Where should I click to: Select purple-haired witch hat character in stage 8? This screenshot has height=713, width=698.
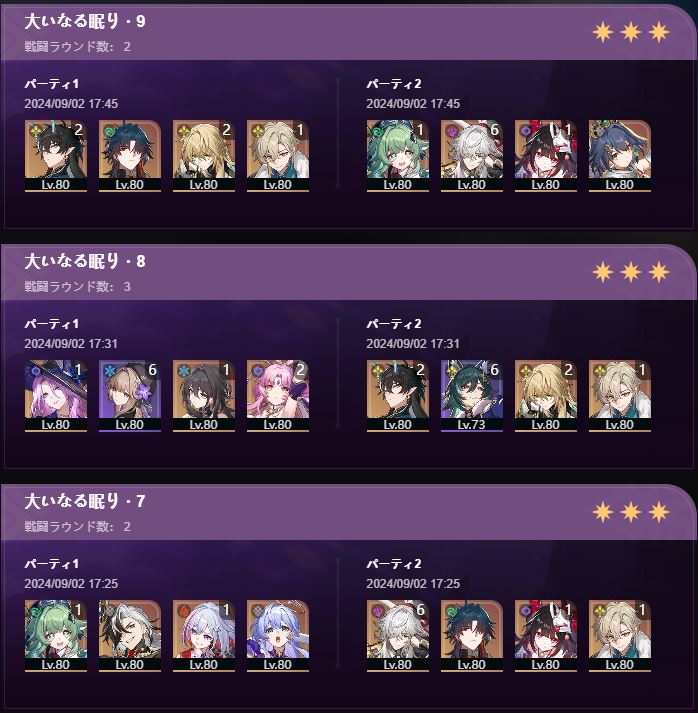click(55, 396)
